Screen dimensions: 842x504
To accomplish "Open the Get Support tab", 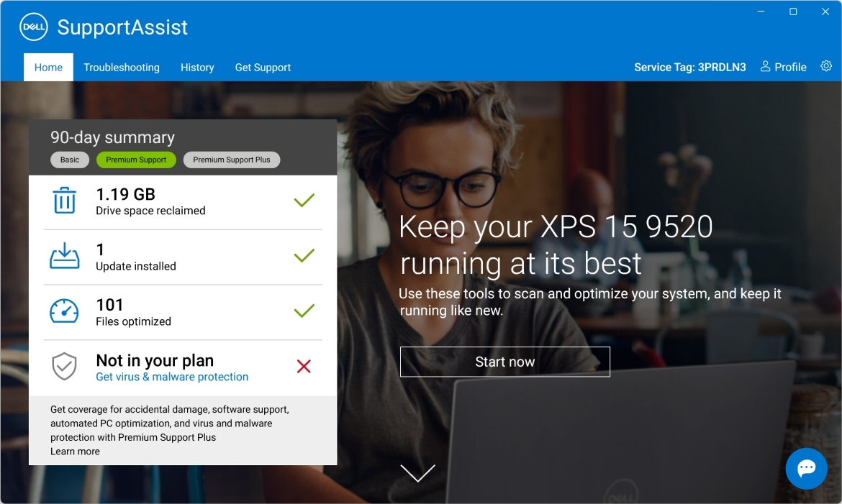I will pyautogui.click(x=263, y=67).
